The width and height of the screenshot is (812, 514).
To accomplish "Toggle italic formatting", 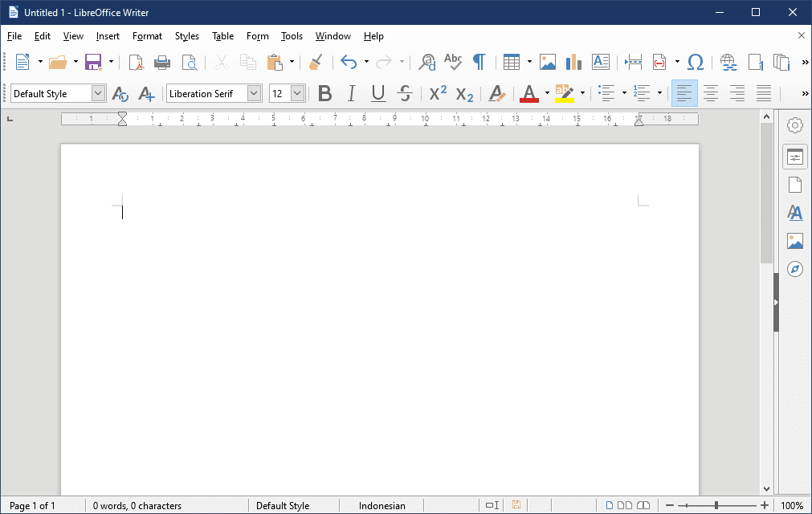I will click(x=351, y=93).
